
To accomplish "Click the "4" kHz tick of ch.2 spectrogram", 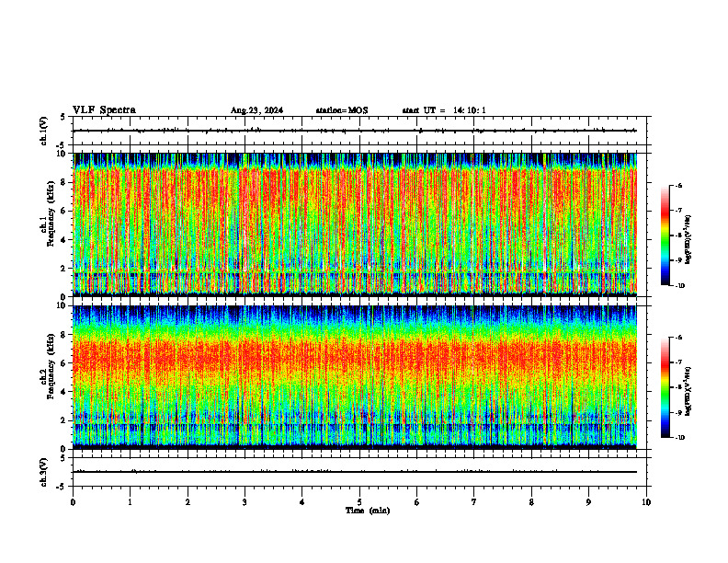I will (x=63, y=392).
